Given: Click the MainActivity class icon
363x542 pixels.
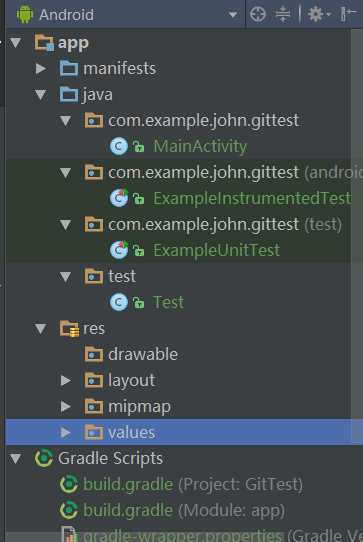Looking at the screenshot, I should click(x=119, y=146).
